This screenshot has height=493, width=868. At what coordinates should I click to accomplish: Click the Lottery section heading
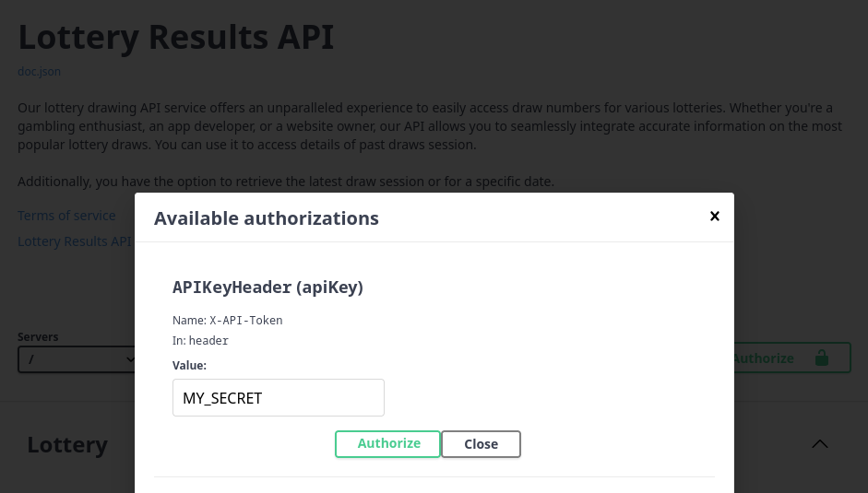[67, 444]
